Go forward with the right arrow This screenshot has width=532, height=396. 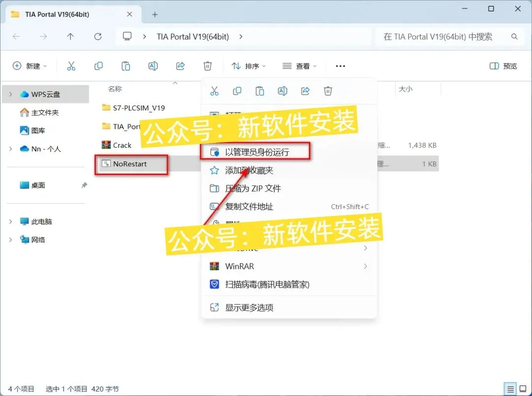(x=43, y=36)
